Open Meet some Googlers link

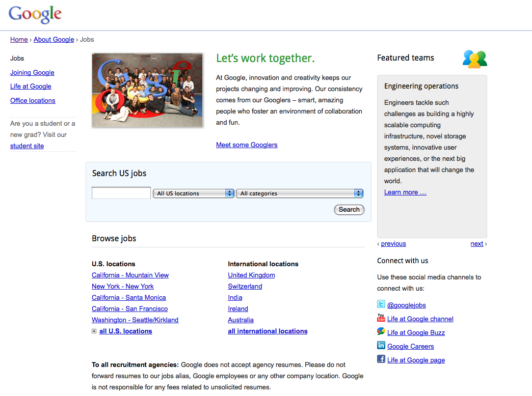(247, 145)
